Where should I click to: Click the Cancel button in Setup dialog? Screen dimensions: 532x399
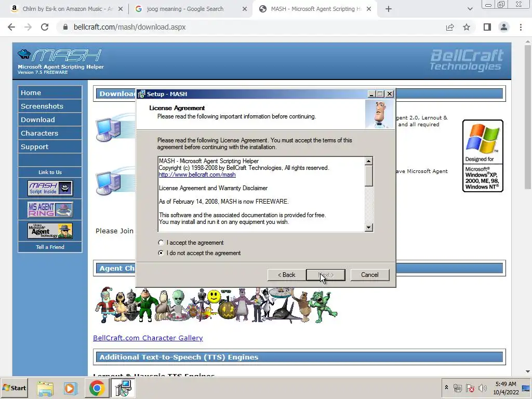click(x=370, y=275)
